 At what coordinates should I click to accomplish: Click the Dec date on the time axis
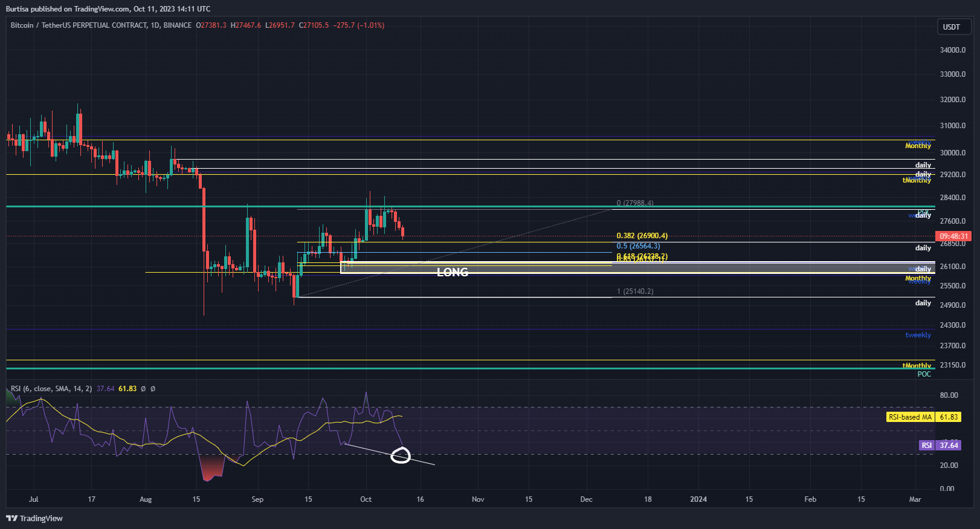click(586, 499)
